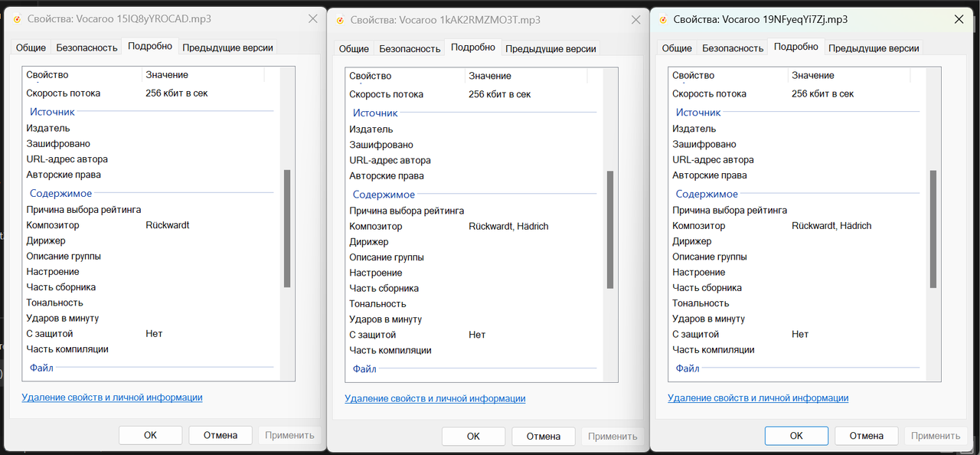Open Безопасность tab in 15lQ8yYROCAD window
This screenshot has width=980, height=455.
[87, 47]
